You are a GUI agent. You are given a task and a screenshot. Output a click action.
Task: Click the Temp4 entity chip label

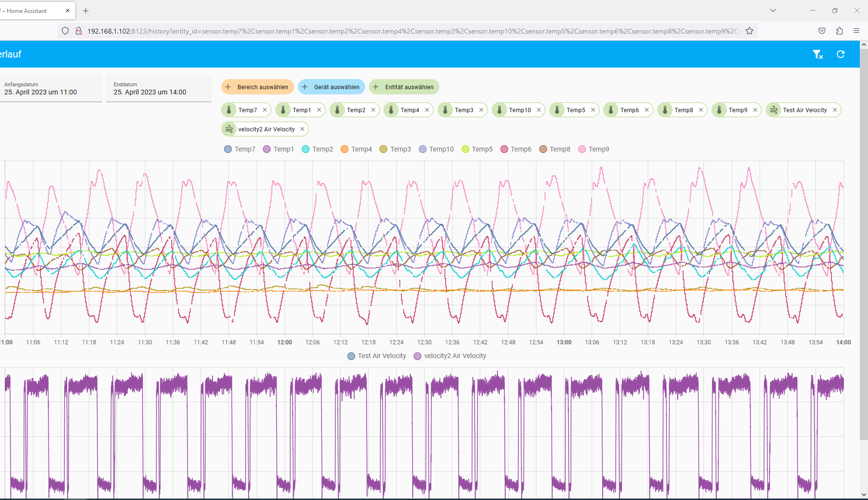[410, 110]
